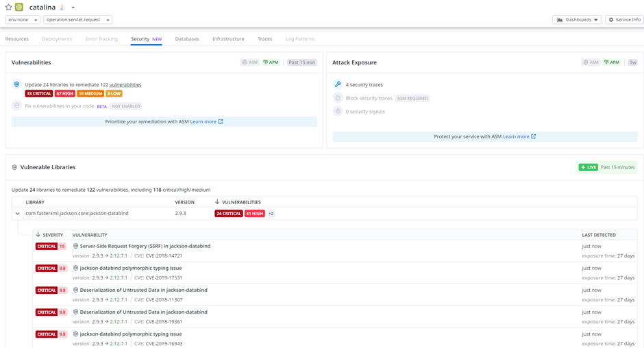Click CVE-2019-16943 text

point(164,343)
